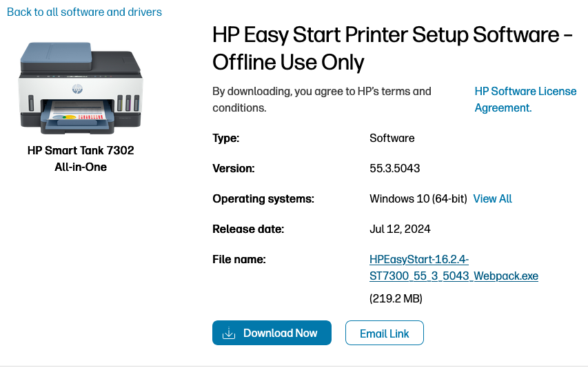The width and height of the screenshot is (588, 370).
Task: Click the version number 55.3.5043
Action: click(x=395, y=168)
